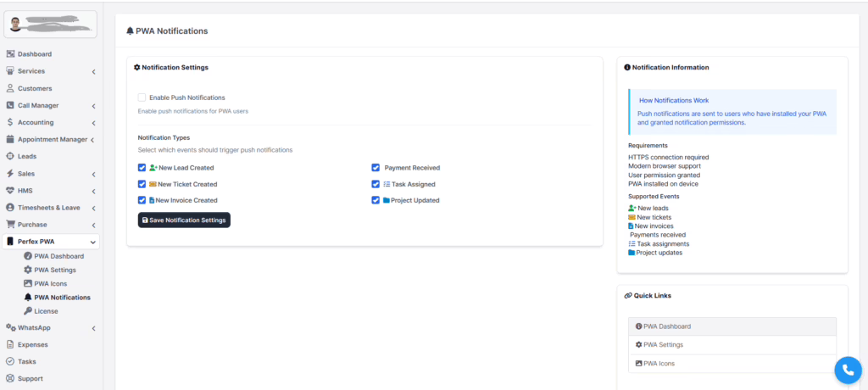Click the Tasks checkmark circle icon
Screen dimensions: 868x390
coord(10,361)
